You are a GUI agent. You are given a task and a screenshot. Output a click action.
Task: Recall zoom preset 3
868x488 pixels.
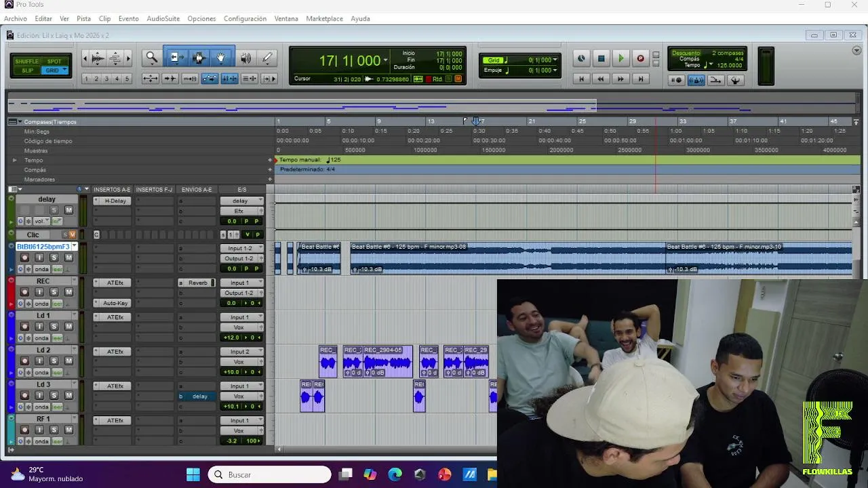pos(106,79)
